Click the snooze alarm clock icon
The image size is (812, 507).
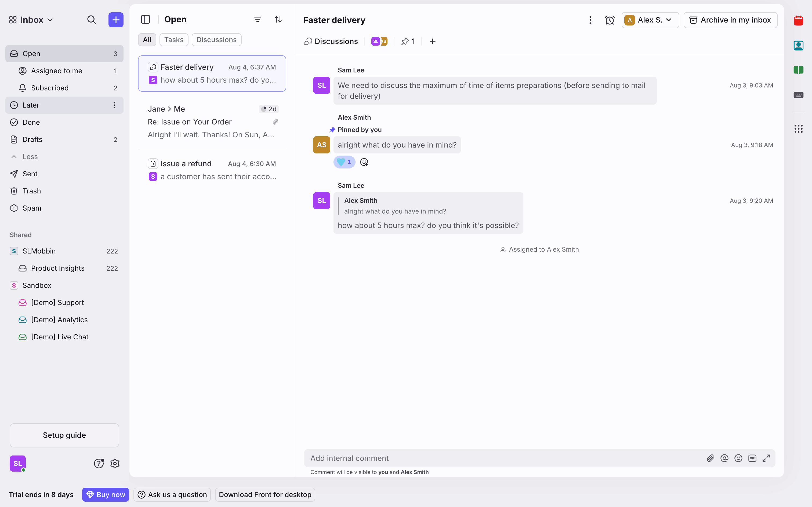[x=609, y=20]
